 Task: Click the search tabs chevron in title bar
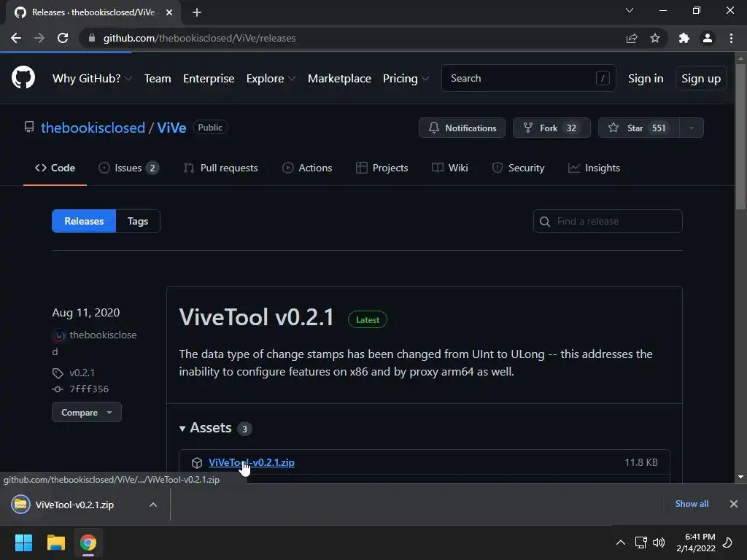coord(630,10)
